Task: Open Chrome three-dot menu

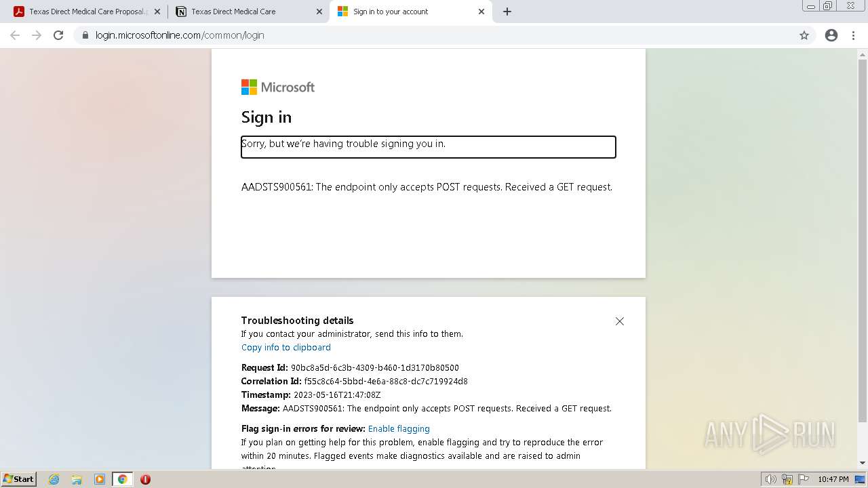Action: pos(853,35)
